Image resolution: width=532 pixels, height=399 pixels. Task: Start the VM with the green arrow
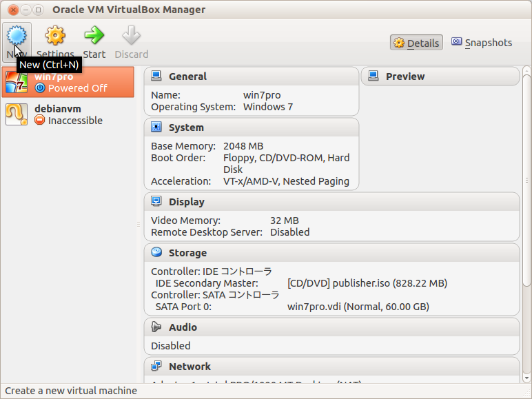[94, 35]
